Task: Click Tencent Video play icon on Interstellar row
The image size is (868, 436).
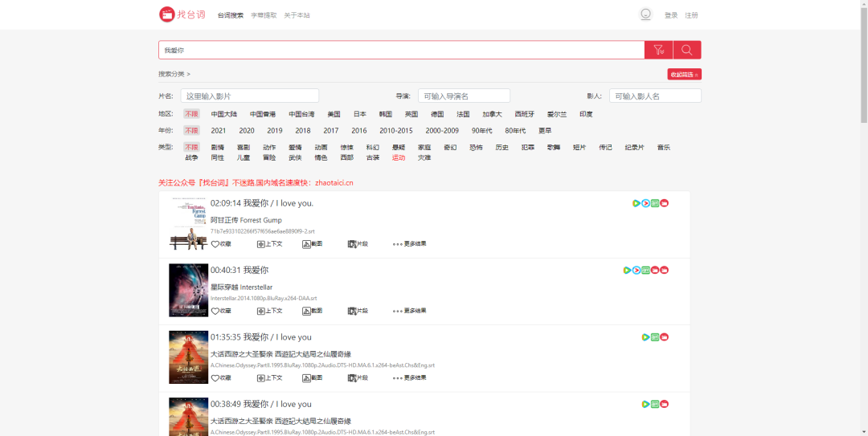Action: point(627,270)
